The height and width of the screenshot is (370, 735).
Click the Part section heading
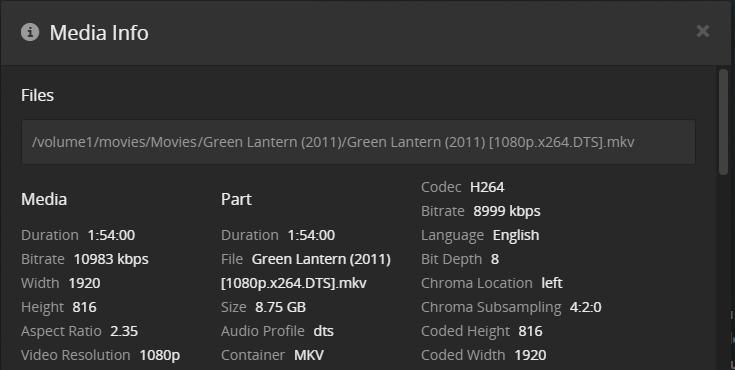coord(236,199)
